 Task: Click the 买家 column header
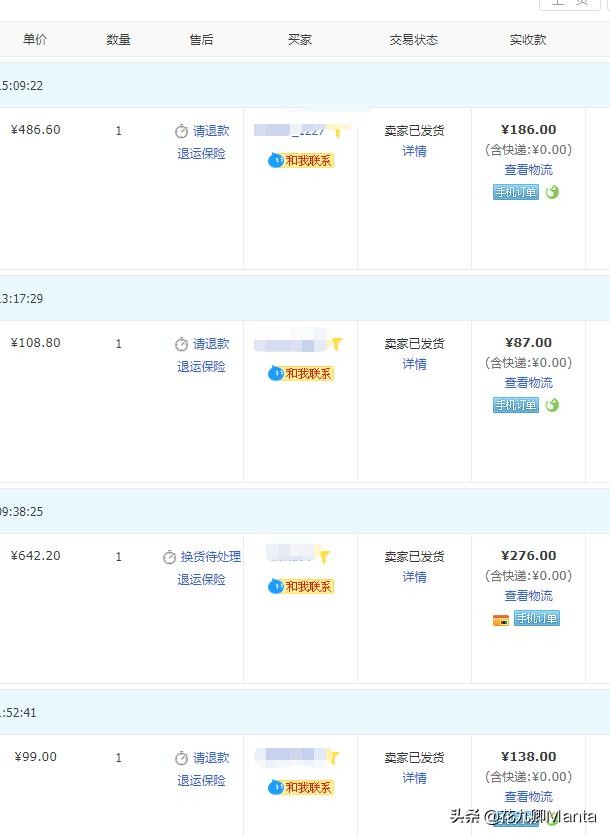pos(300,39)
